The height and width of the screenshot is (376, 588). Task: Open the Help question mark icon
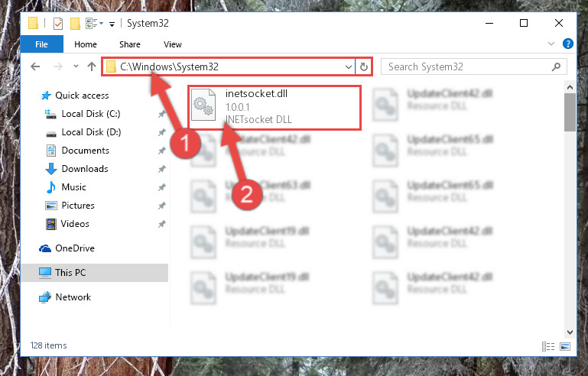pyautogui.click(x=568, y=44)
